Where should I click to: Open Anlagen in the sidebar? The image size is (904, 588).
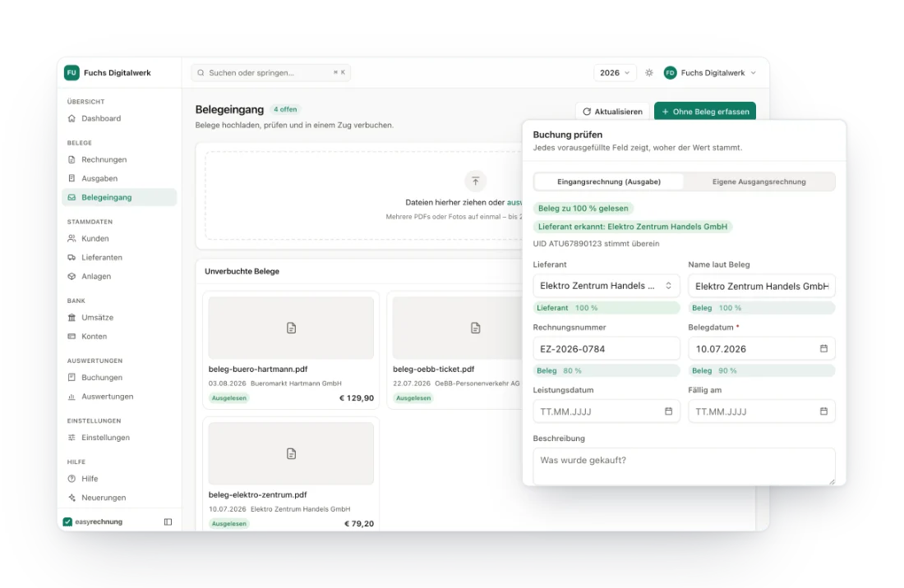click(119, 277)
